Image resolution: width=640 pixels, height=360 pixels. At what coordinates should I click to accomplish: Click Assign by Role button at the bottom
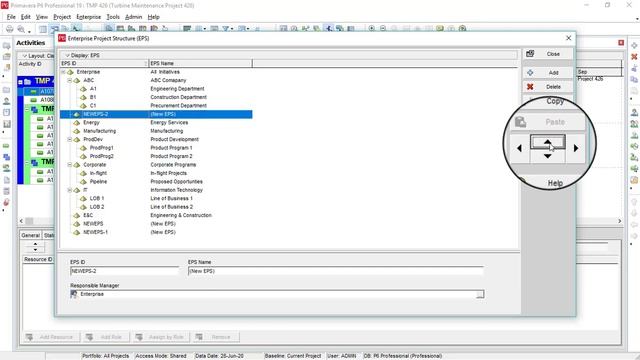point(161,337)
